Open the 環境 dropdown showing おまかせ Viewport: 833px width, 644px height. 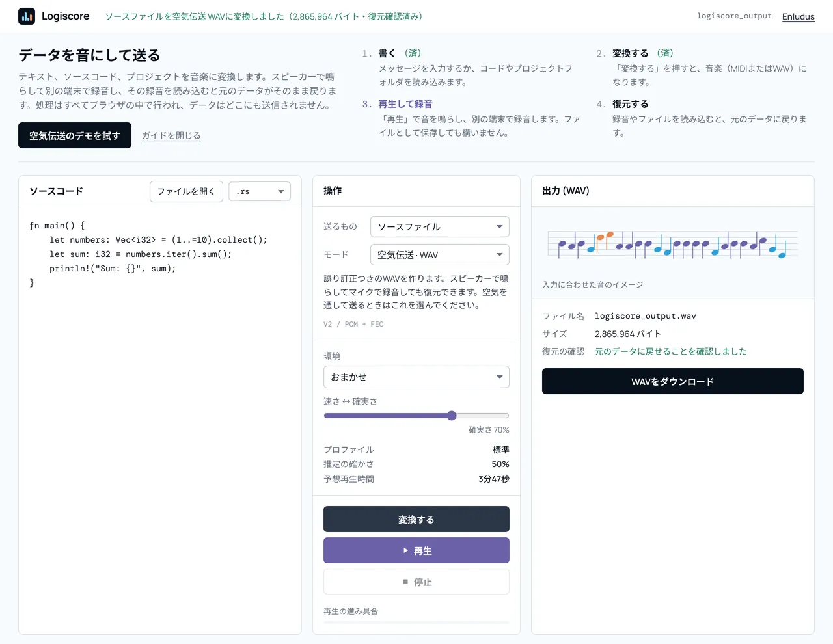416,377
